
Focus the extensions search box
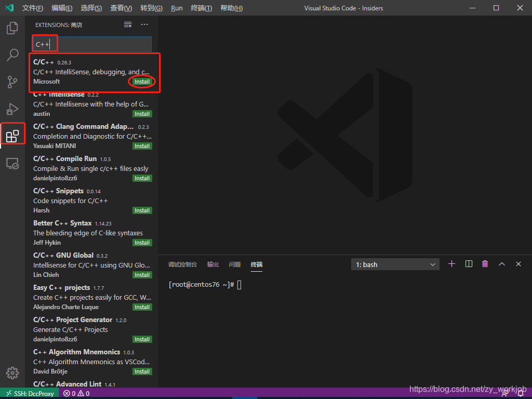92,44
